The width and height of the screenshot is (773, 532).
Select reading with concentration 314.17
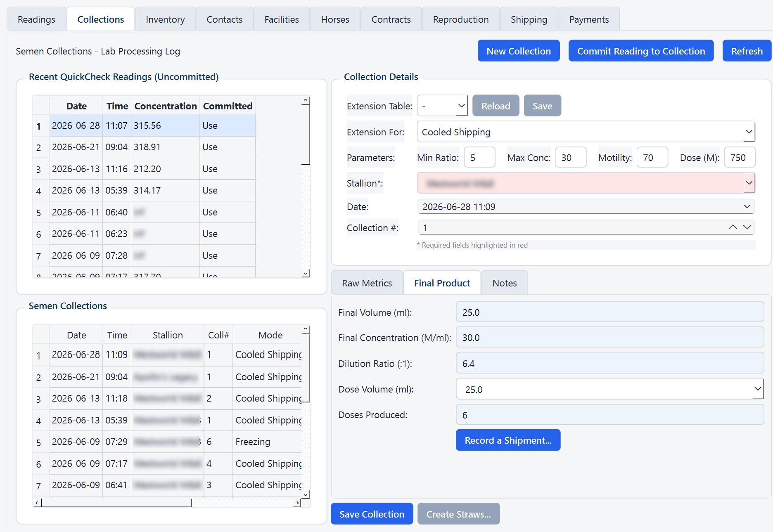tap(144, 190)
